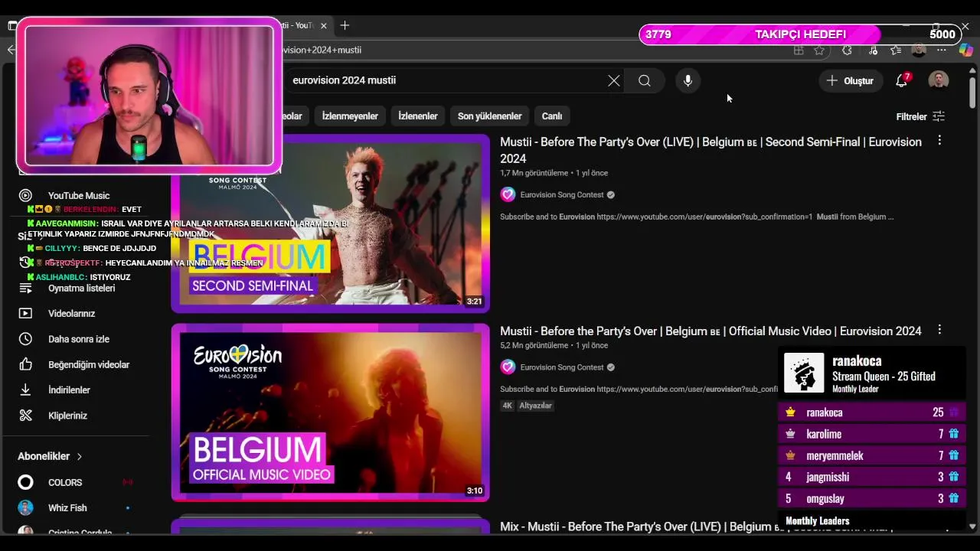Open the Official Music Video Eurovision 2024 title

point(710,331)
